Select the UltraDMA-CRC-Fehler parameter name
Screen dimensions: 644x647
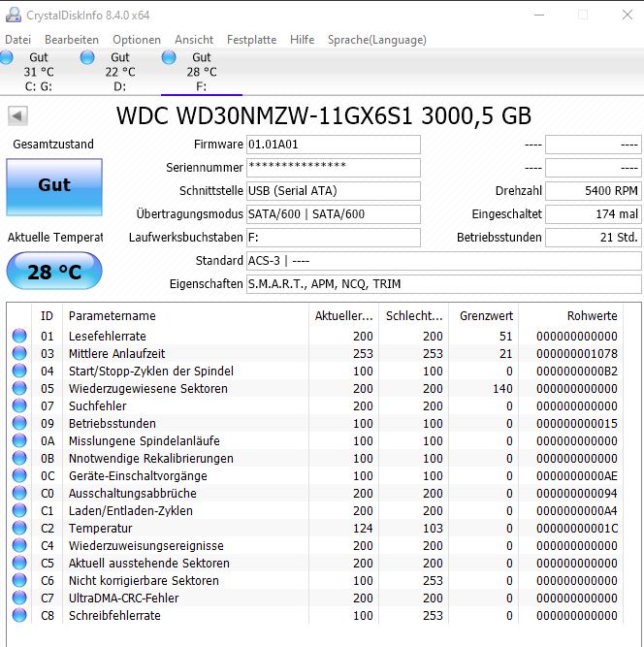pos(124,598)
